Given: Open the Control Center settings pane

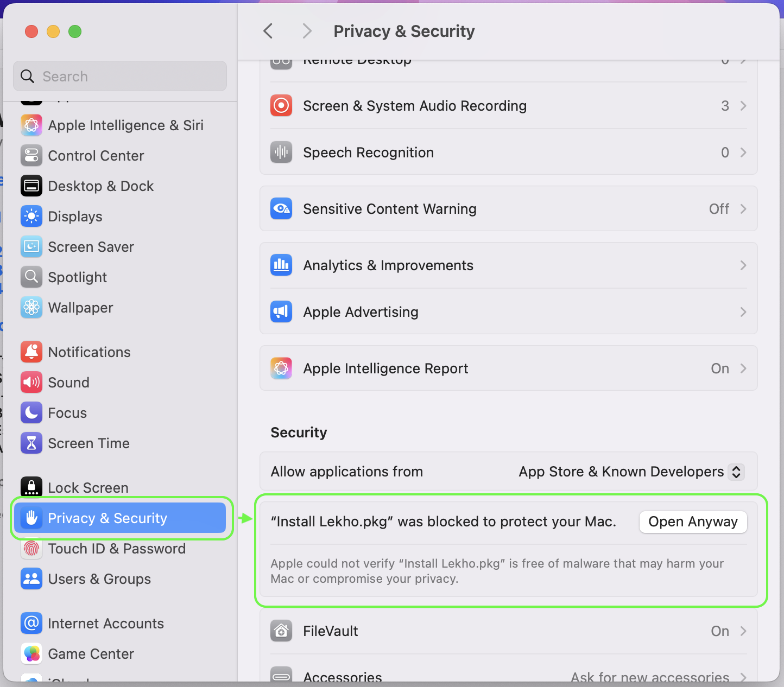Looking at the screenshot, I should tap(120, 156).
